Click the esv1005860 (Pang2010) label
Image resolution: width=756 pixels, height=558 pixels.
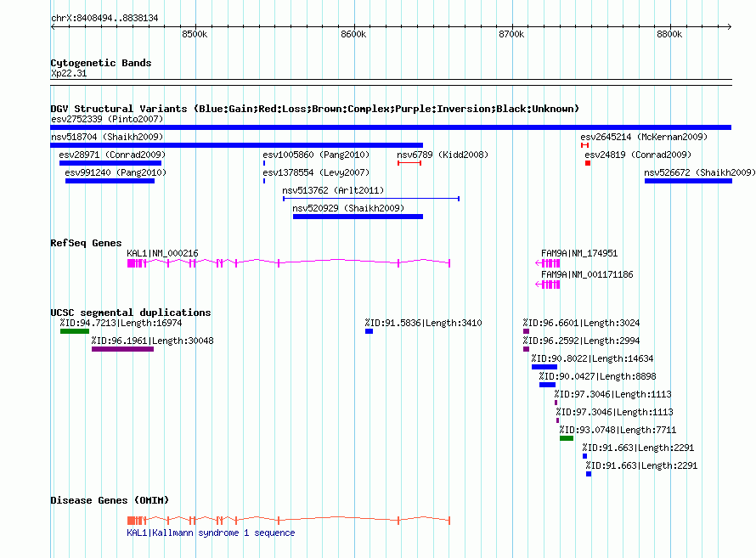click(316, 155)
